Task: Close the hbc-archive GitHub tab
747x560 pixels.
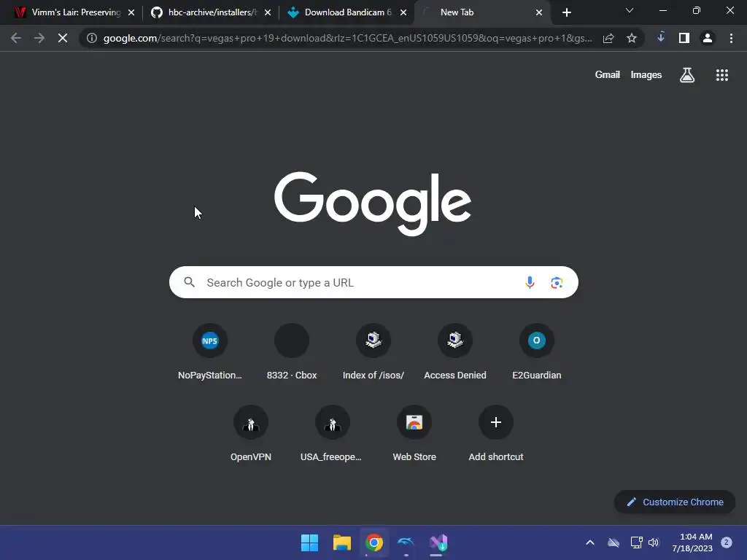Action: pyautogui.click(x=267, y=12)
